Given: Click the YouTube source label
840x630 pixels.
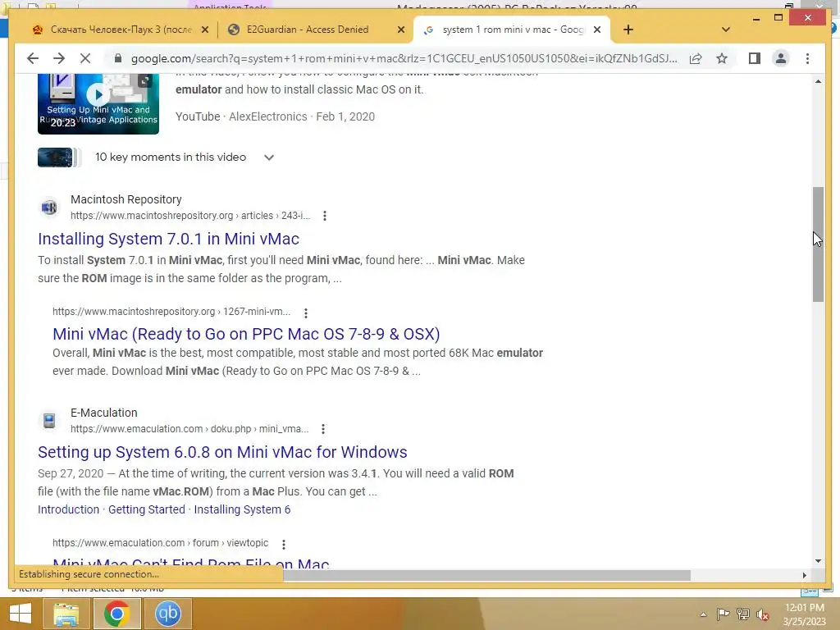Looking at the screenshot, I should (198, 116).
